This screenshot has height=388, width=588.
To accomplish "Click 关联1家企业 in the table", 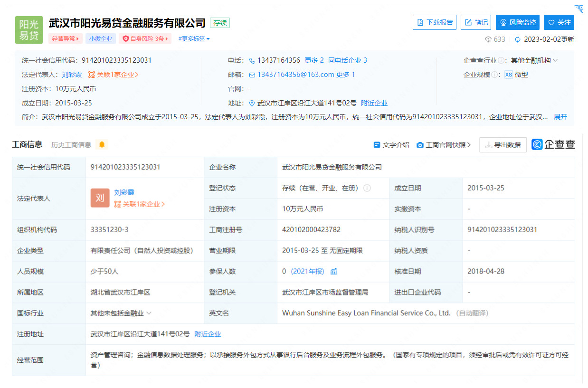I will coord(140,204).
